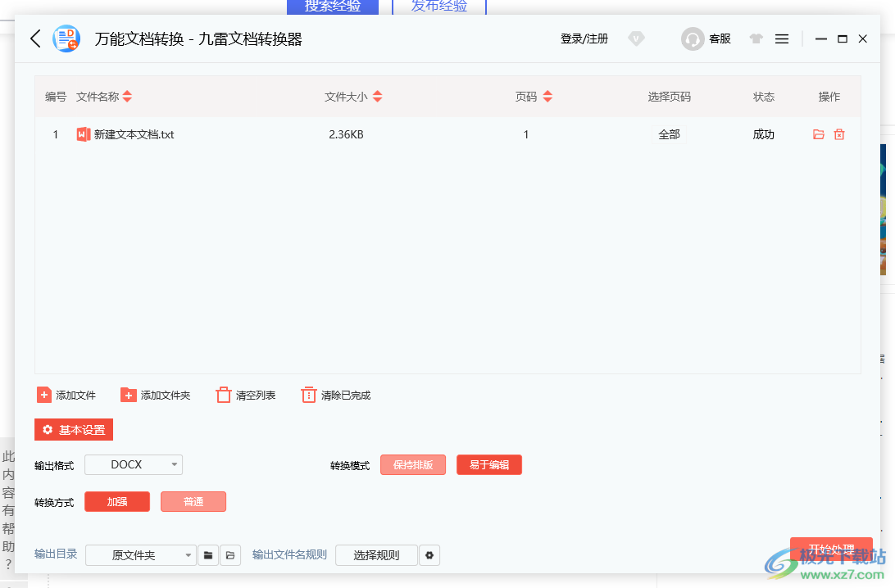Click the back arrow icon
895x588 pixels.
coord(35,38)
